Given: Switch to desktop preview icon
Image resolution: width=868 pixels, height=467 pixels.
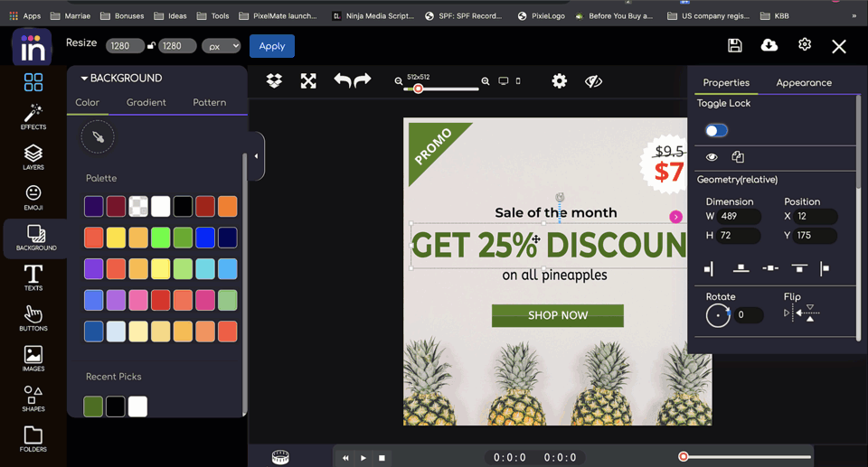Looking at the screenshot, I should tap(504, 80).
